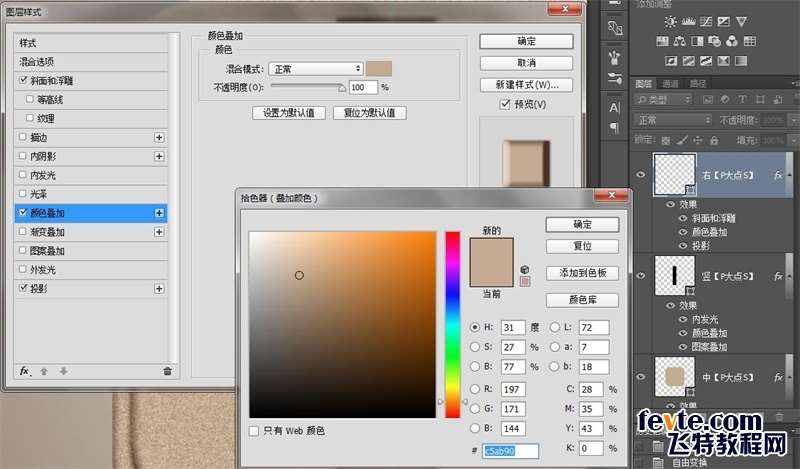Open the Paragraph panel icon
This screenshot has width=800, height=469.
[x=615, y=127]
